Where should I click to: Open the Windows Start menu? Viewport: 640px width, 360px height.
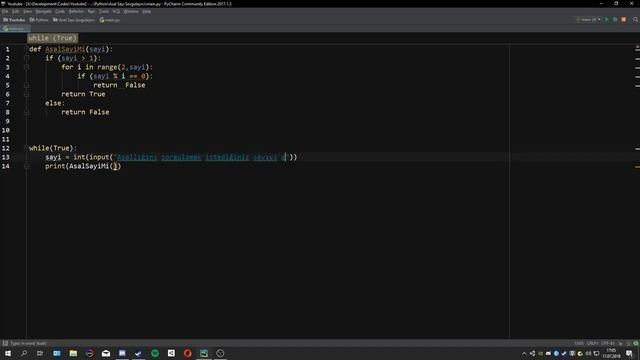coord(8,353)
